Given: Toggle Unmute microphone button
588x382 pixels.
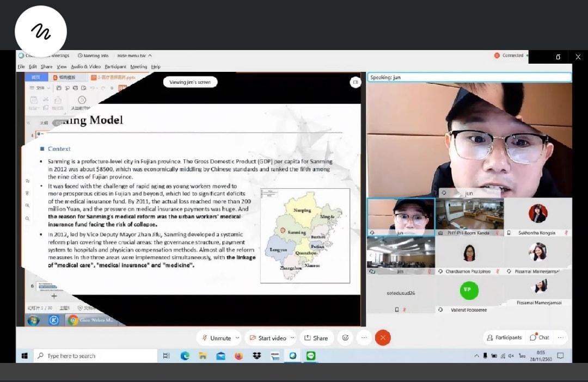Looking at the screenshot, I should click(x=216, y=338).
